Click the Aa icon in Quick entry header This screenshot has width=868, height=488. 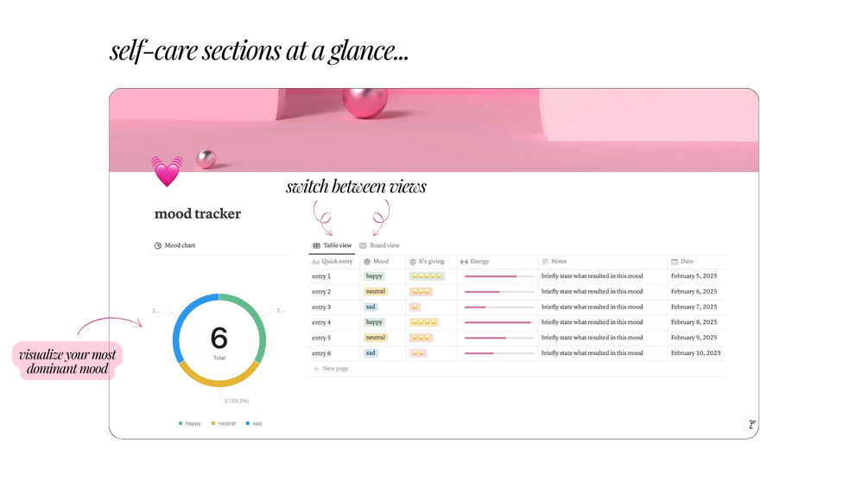coord(315,261)
